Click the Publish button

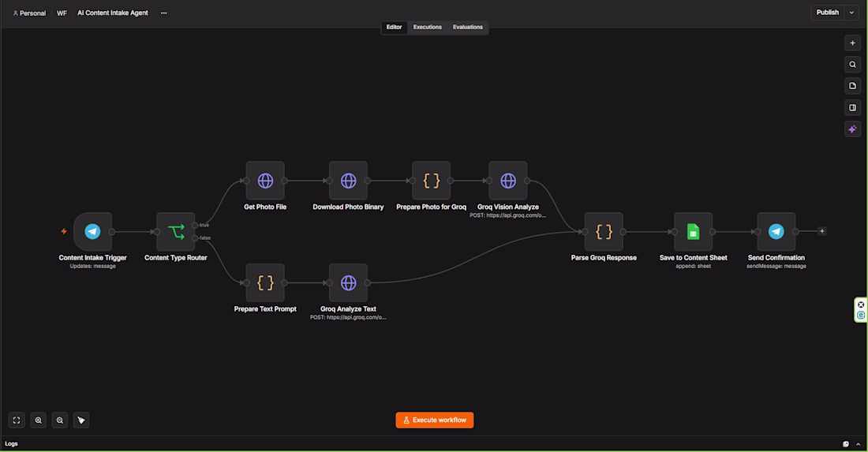(x=828, y=13)
